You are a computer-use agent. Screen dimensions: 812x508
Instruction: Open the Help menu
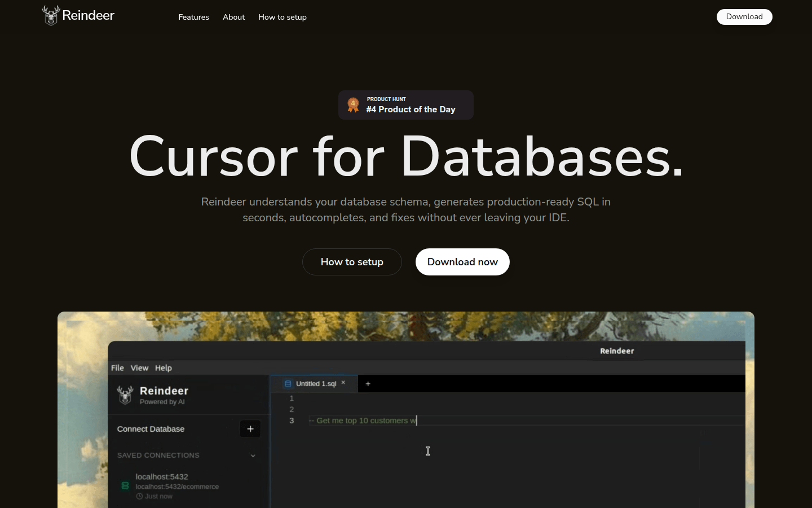pyautogui.click(x=164, y=368)
